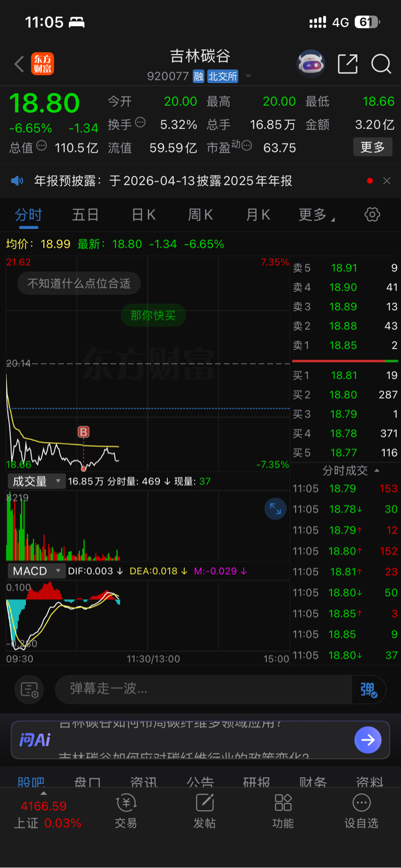Screen dimensions: 401x868
Task: Tap the large 18.80 current price
Action: click(x=44, y=103)
